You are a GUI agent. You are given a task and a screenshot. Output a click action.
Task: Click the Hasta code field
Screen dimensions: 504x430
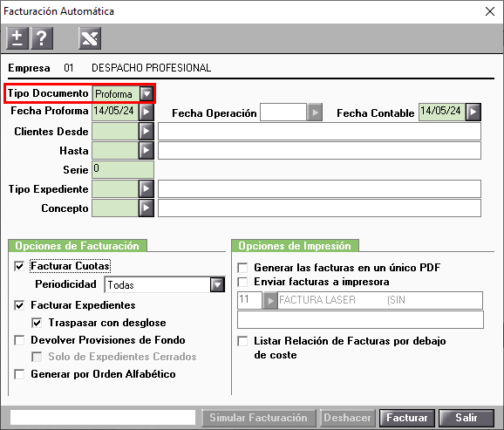click(x=115, y=151)
